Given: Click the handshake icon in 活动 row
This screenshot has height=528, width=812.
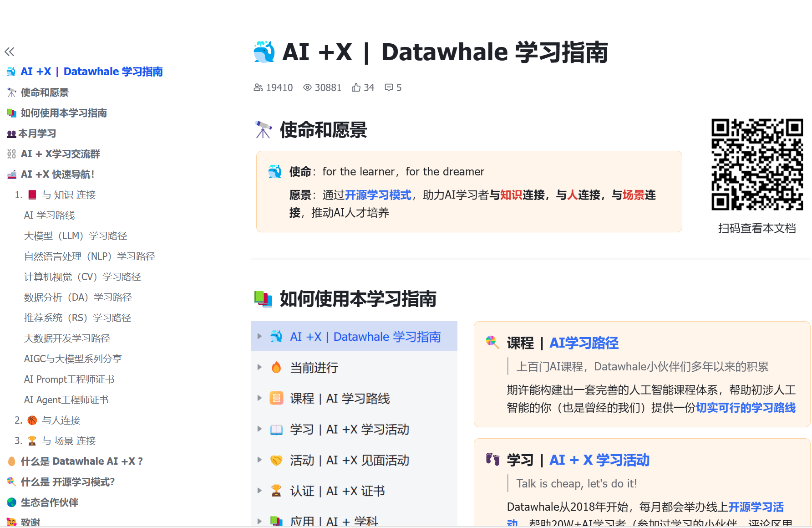Looking at the screenshot, I should click(276, 460).
